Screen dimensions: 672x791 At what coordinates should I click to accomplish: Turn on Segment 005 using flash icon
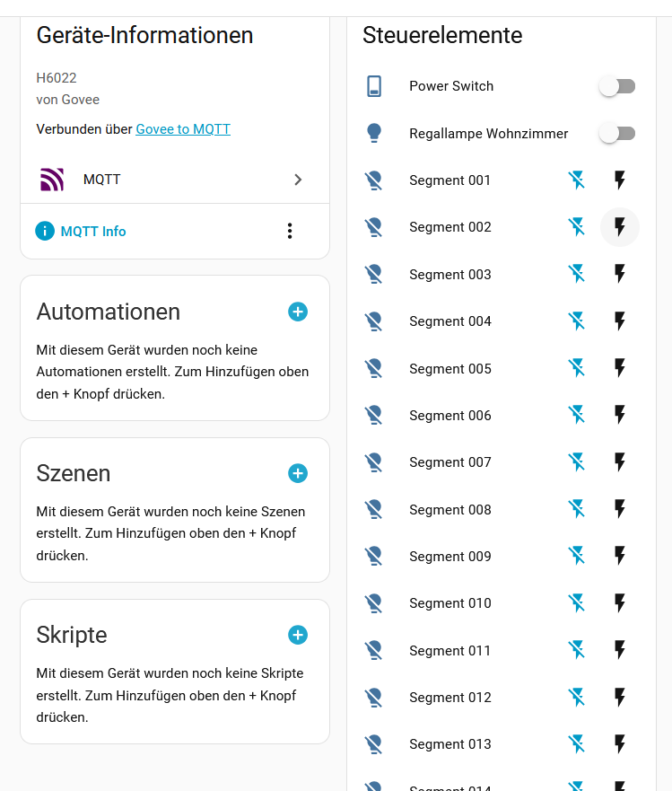(x=619, y=368)
